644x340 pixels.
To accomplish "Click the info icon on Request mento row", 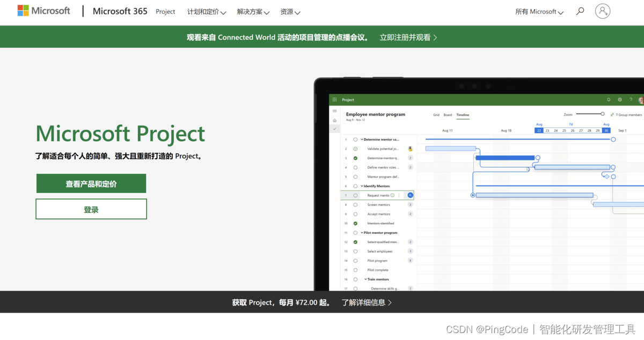I will 392,195.
